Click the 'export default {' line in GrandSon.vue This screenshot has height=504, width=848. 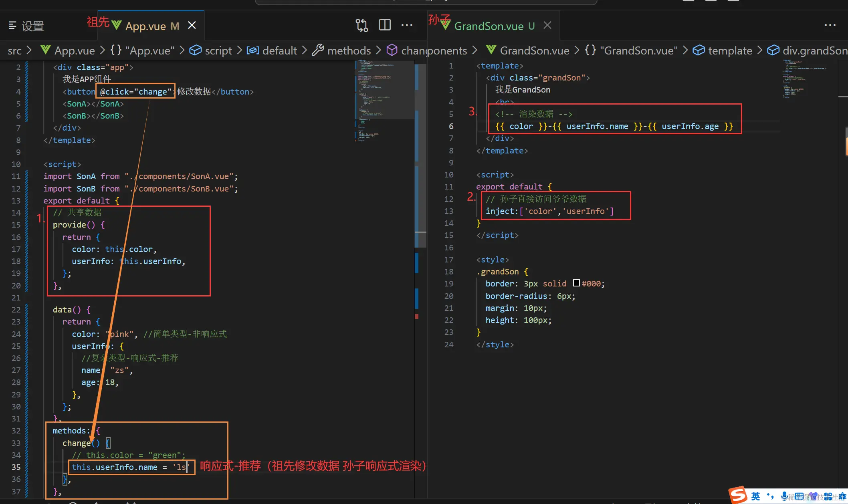point(514,187)
